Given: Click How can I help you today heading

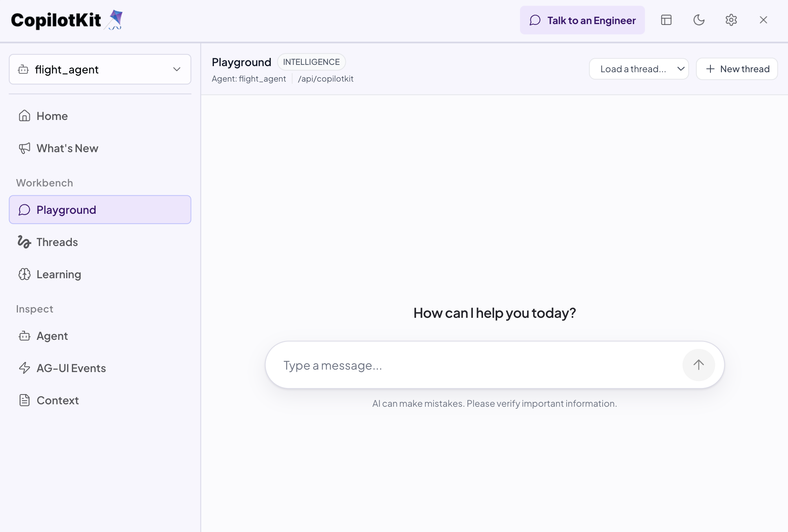Looking at the screenshot, I should tap(494, 313).
